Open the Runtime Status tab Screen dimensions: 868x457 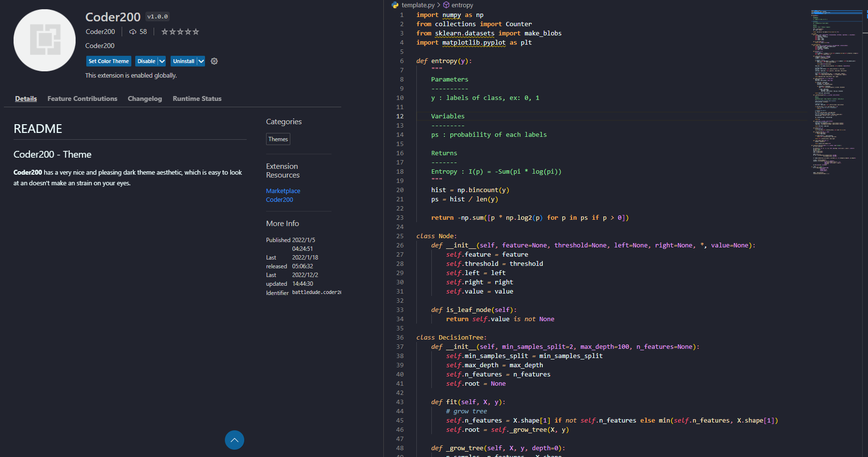coord(197,98)
